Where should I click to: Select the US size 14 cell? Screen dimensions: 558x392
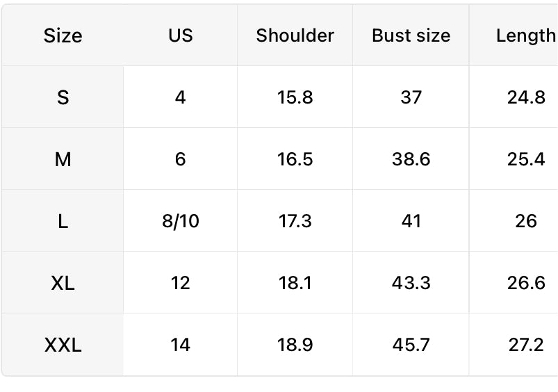180,345
